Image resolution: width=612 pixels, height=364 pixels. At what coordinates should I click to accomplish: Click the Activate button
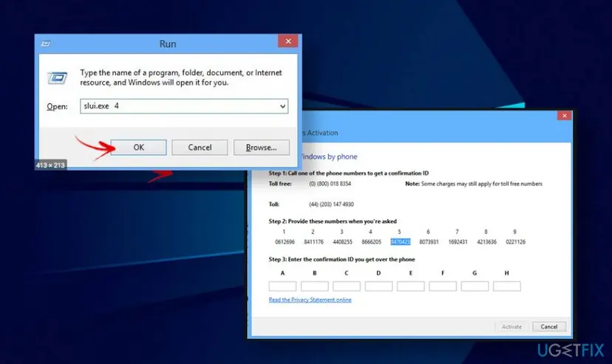(x=511, y=326)
